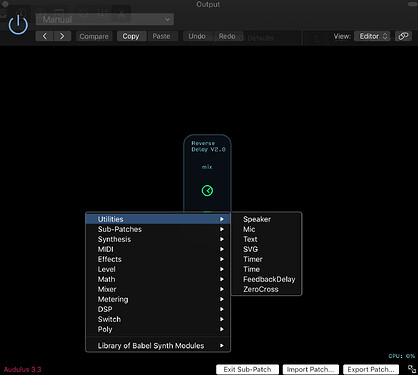Click the Exit Sub-Patch button
The image size is (418, 375).
(247, 369)
